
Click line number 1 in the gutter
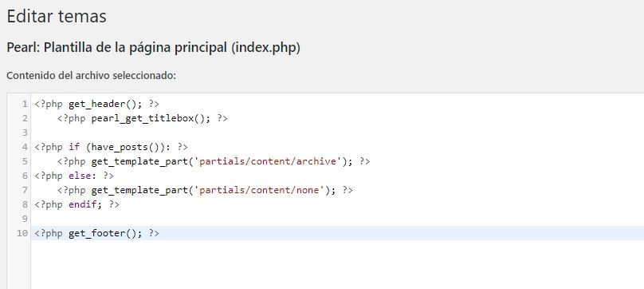tap(25, 104)
